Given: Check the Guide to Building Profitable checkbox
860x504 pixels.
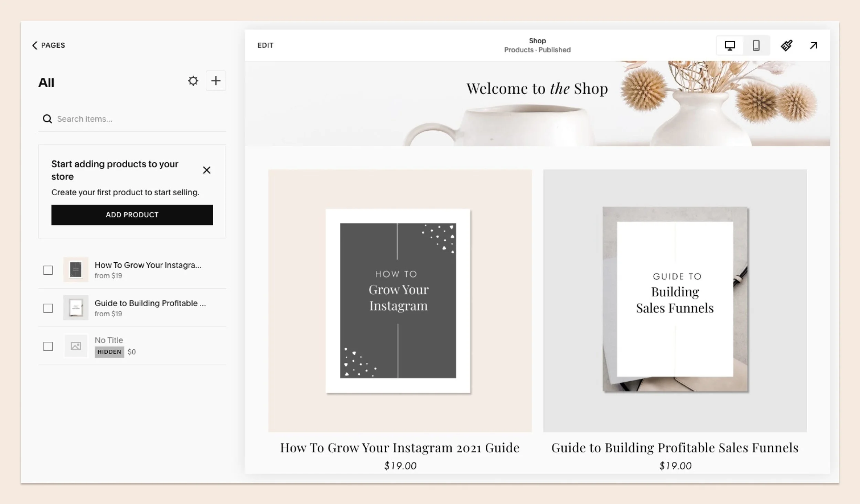Looking at the screenshot, I should click(x=48, y=308).
